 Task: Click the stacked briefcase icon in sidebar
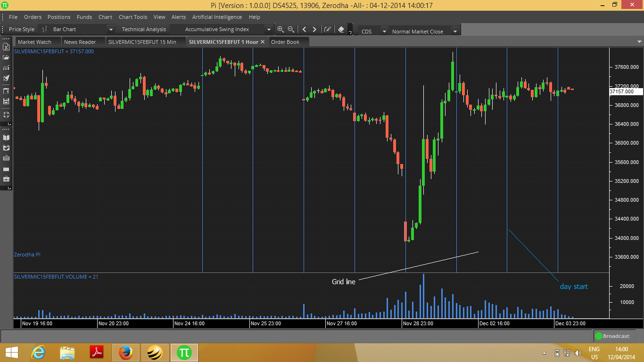tap(6, 158)
